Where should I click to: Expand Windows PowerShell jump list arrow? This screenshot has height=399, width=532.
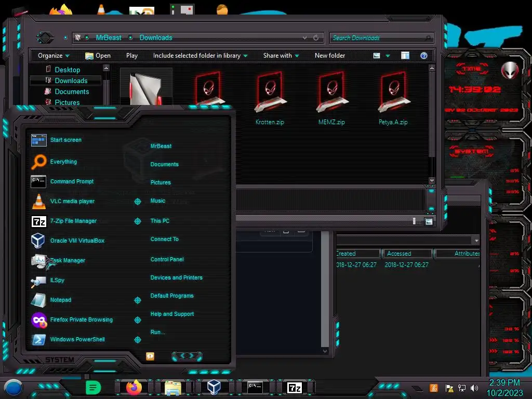click(137, 340)
